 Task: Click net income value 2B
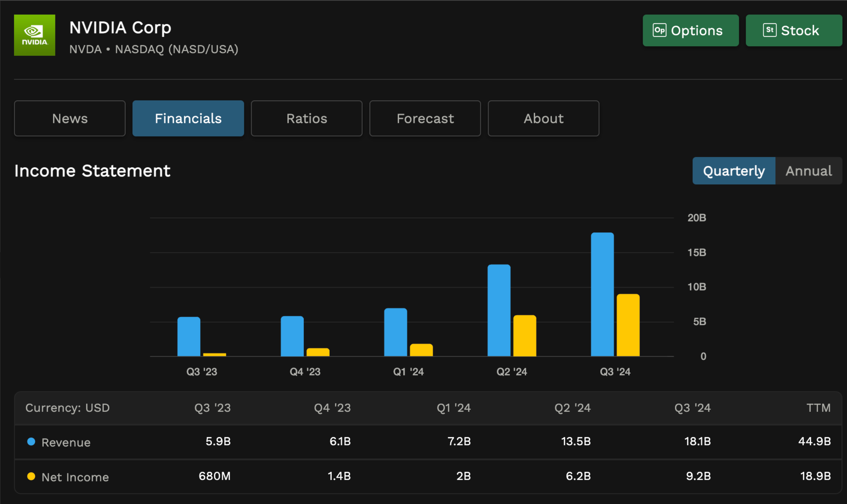[x=464, y=476]
